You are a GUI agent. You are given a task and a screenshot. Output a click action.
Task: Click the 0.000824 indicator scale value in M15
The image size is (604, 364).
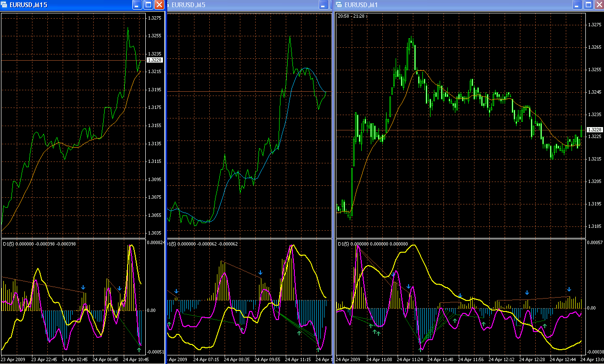pos(155,243)
